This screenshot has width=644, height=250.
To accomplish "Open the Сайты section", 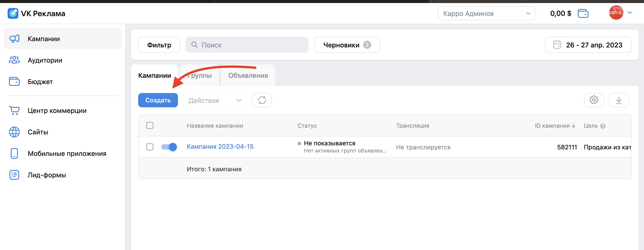I will click(x=38, y=132).
